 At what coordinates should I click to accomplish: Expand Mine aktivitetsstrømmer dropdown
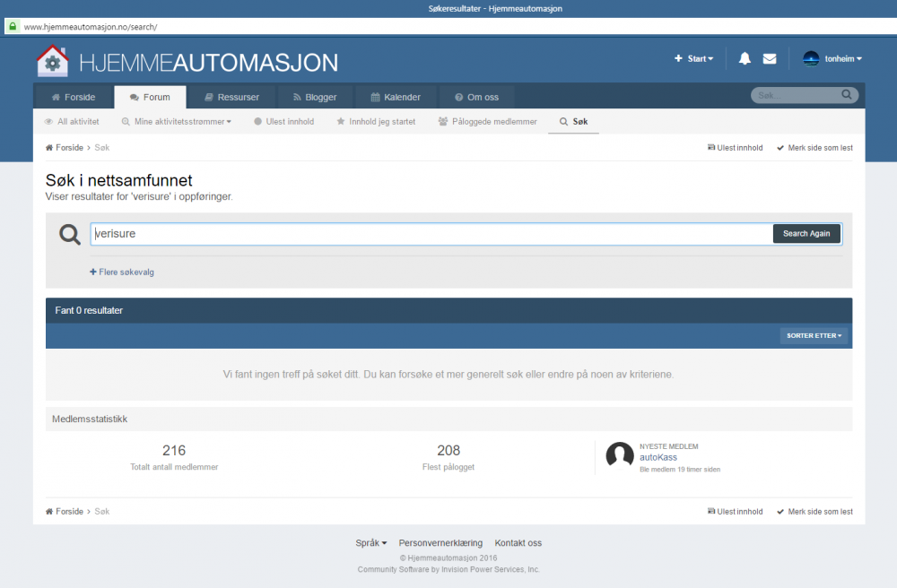pyautogui.click(x=177, y=122)
